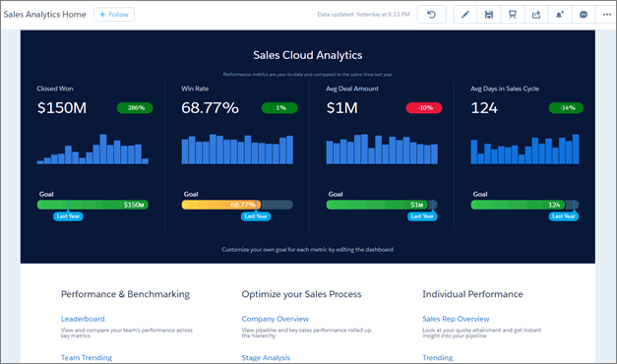Open the Leaderboard link
This screenshot has width=617, height=364.
[83, 319]
